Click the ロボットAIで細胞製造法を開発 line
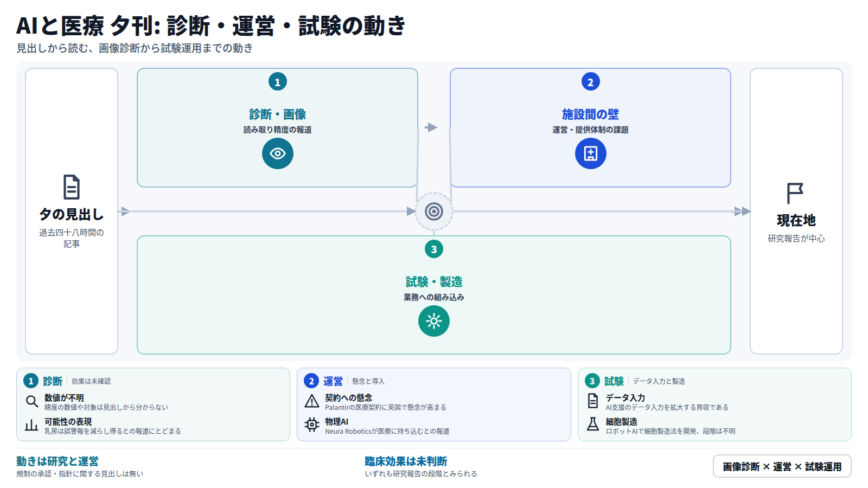This screenshot has height=488, width=868. click(x=671, y=431)
